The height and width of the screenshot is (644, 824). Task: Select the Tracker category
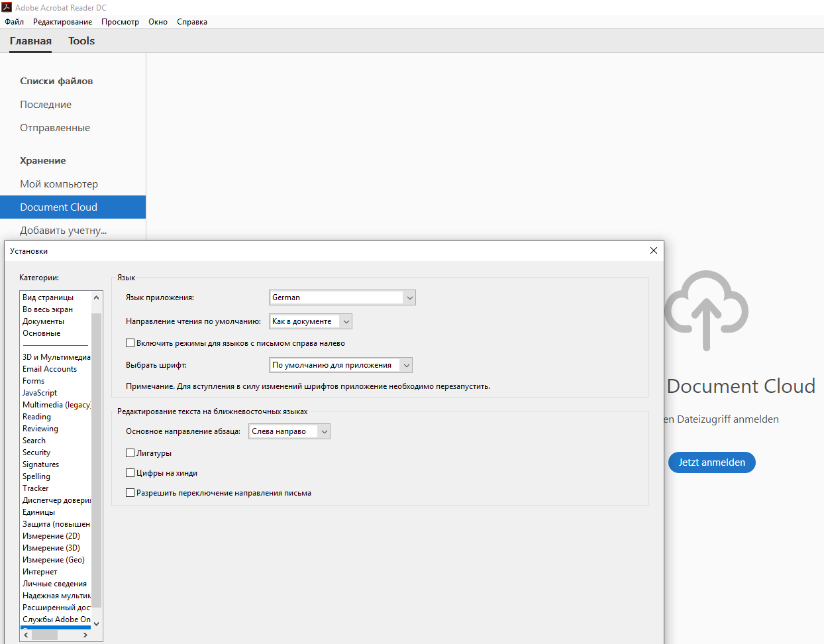pos(36,488)
